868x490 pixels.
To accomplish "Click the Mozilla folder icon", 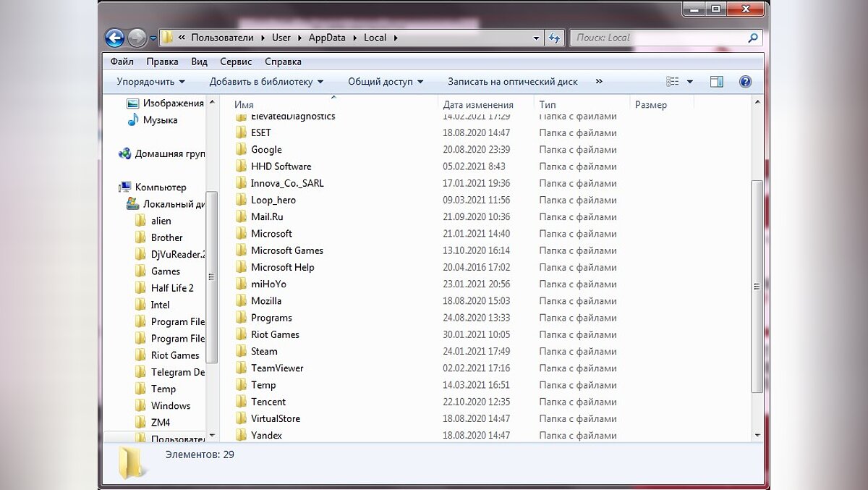I will (241, 300).
